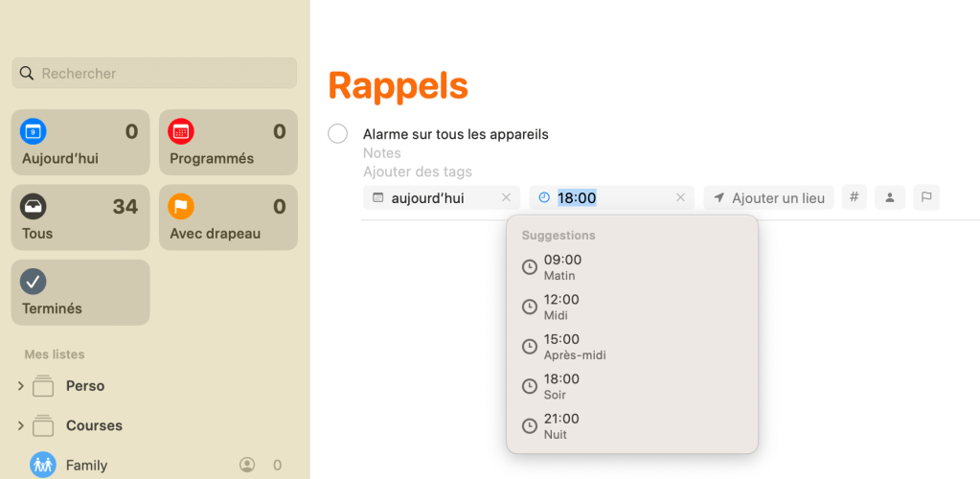Mark 'Alarme sur tous les appareils' complete
The height and width of the screenshot is (479, 980).
[x=337, y=134]
